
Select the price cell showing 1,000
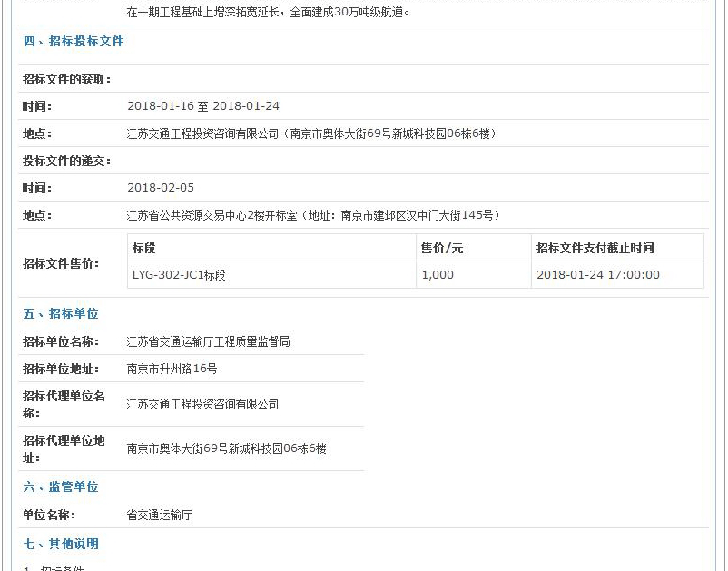click(x=438, y=274)
